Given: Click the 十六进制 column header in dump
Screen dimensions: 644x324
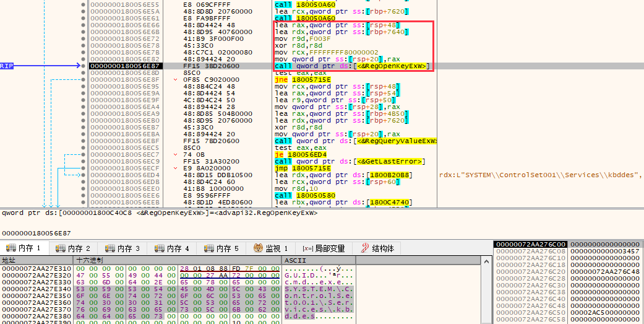Looking at the screenshot, I should point(178,260).
